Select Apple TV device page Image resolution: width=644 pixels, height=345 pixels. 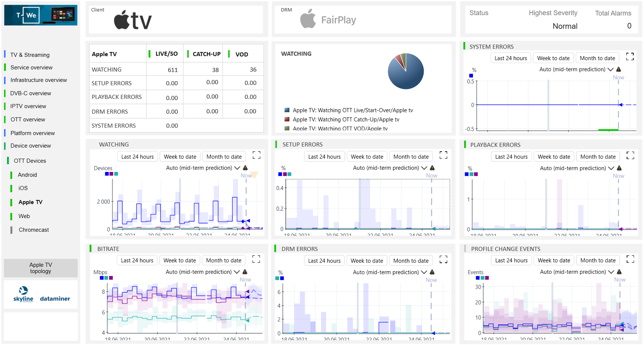[x=30, y=202]
